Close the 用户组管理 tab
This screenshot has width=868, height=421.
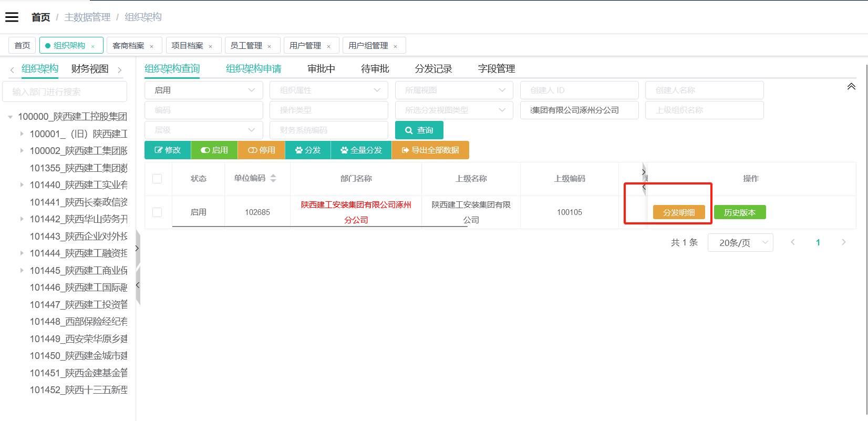(x=396, y=46)
